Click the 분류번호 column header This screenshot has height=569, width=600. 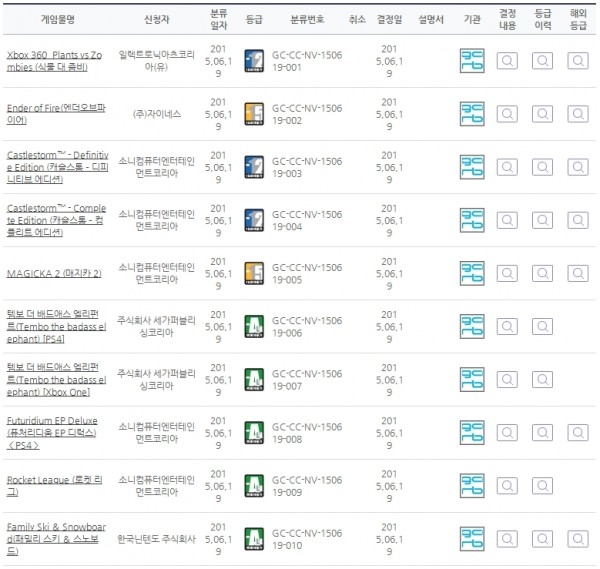[x=307, y=19]
